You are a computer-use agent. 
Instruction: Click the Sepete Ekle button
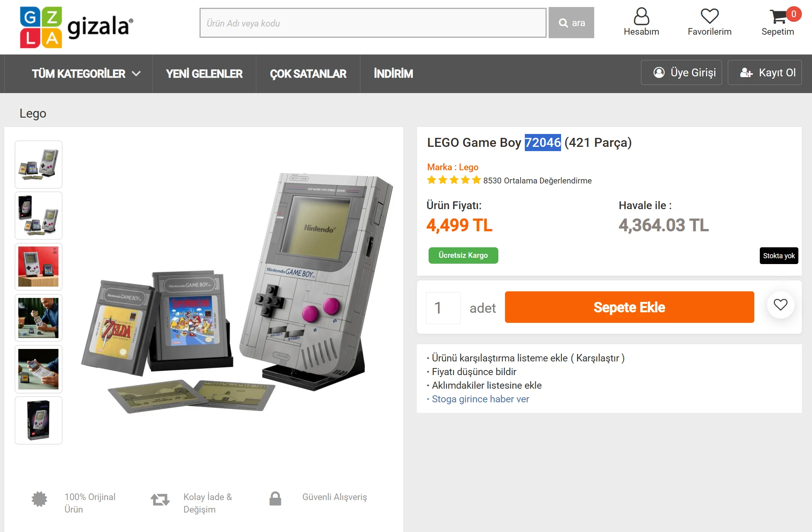[629, 307]
